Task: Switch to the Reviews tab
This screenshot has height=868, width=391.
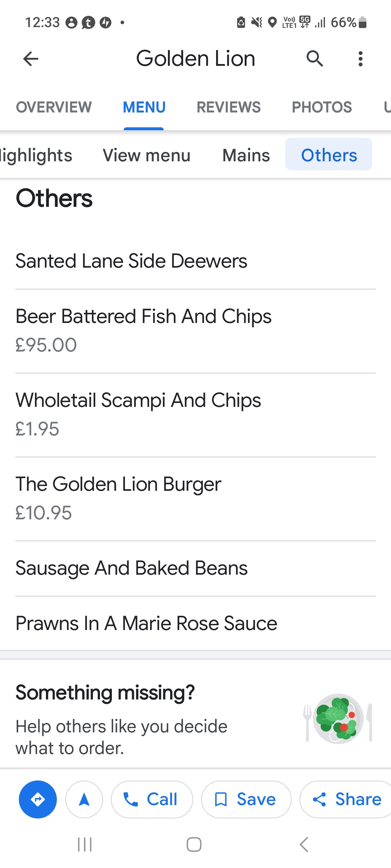Action: [228, 107]
